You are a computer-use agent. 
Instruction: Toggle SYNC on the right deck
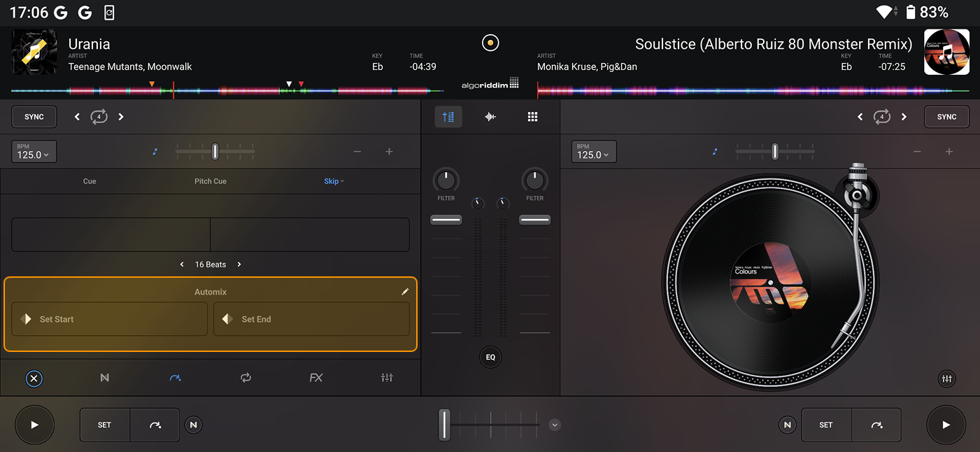[946, 117]
